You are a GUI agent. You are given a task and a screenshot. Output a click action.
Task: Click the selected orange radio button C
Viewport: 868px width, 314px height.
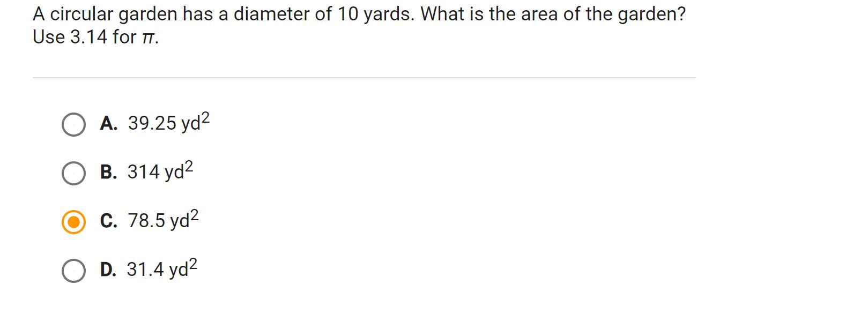tap(73, 222)
